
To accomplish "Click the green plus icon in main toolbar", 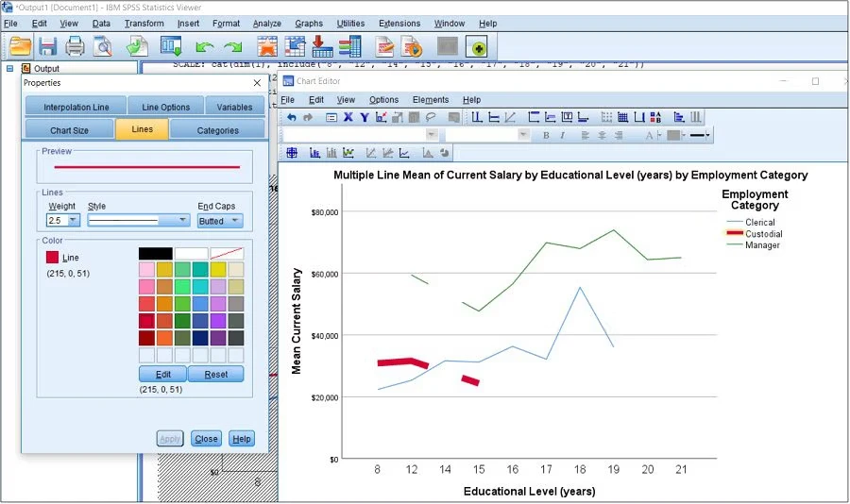I will point(479,47).
